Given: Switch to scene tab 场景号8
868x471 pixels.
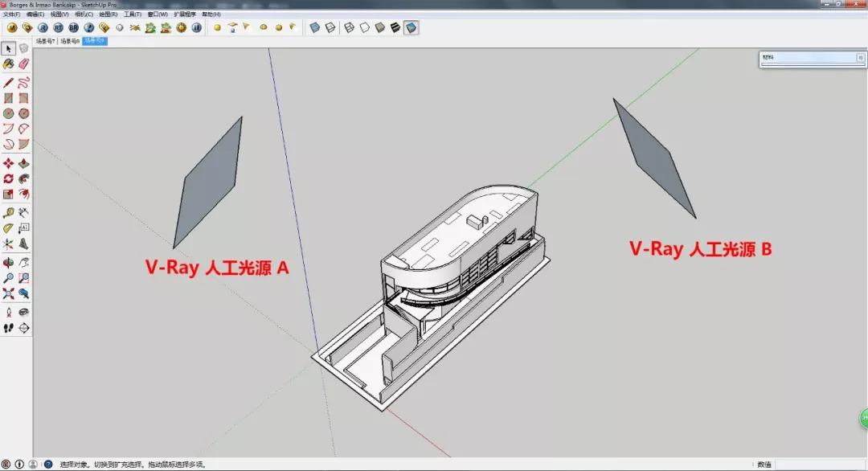Looking at the screenshot, I should tap(70, 41).
